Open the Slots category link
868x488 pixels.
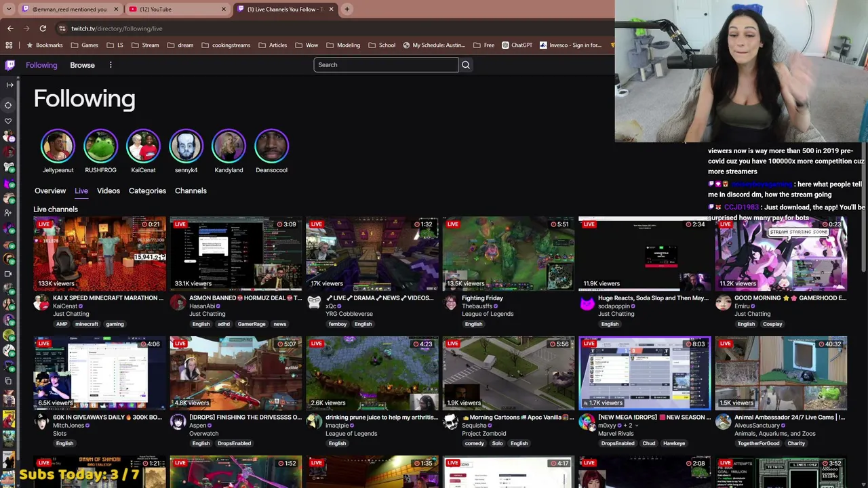pyautogui.click(x=60, y=434)
